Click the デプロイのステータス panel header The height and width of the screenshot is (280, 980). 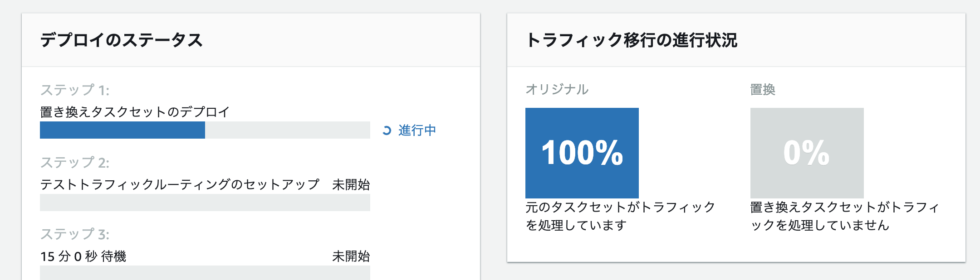122,40
